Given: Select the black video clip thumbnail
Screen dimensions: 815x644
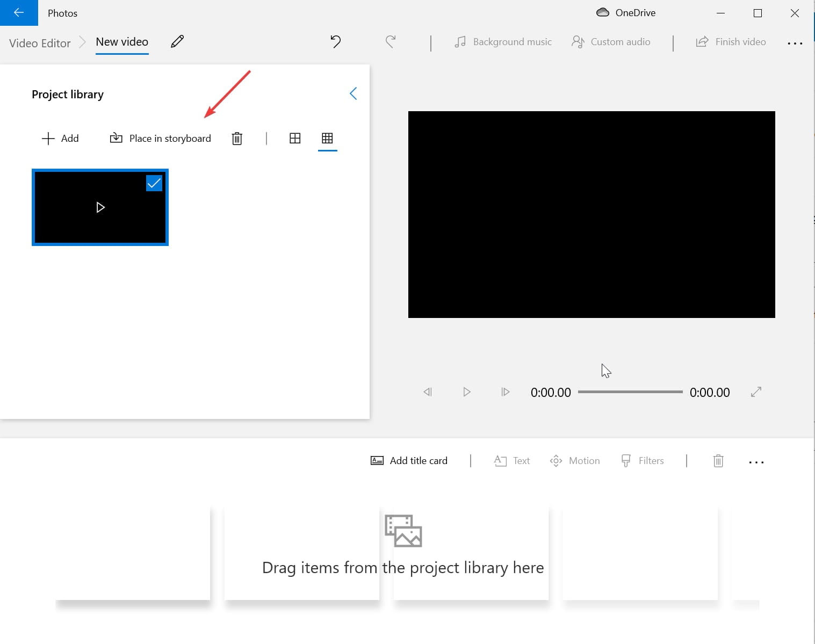Looking at the screenshot, I should (100, 207).
